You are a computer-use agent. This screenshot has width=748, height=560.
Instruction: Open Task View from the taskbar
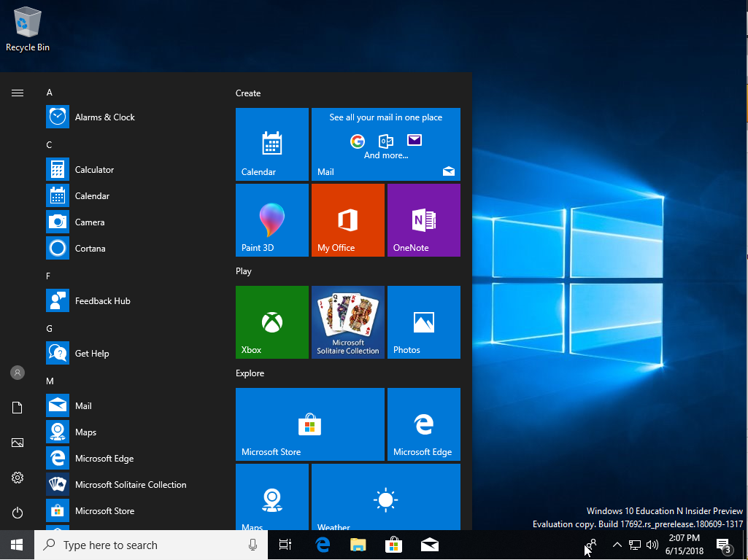click(x=285, y=545)
